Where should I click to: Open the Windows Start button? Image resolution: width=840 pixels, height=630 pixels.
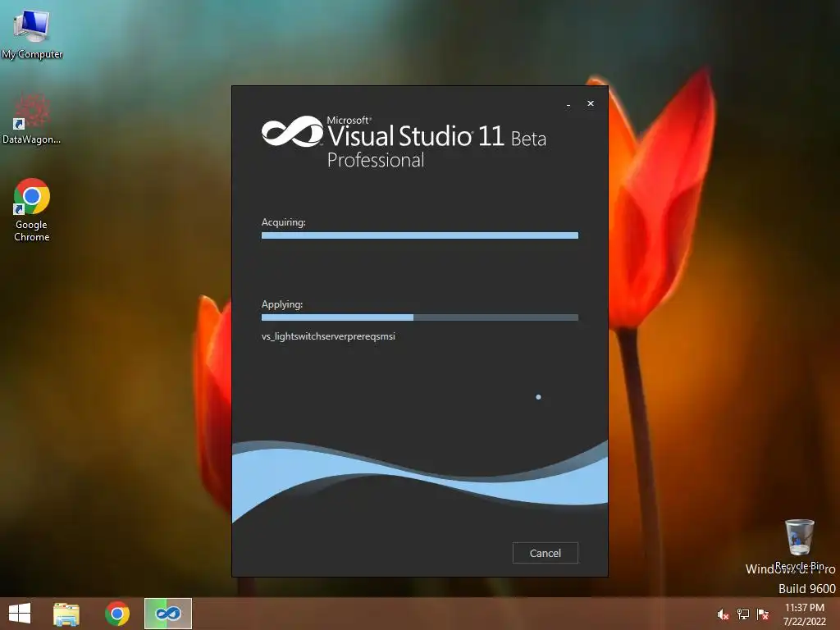tap(20, 614)
